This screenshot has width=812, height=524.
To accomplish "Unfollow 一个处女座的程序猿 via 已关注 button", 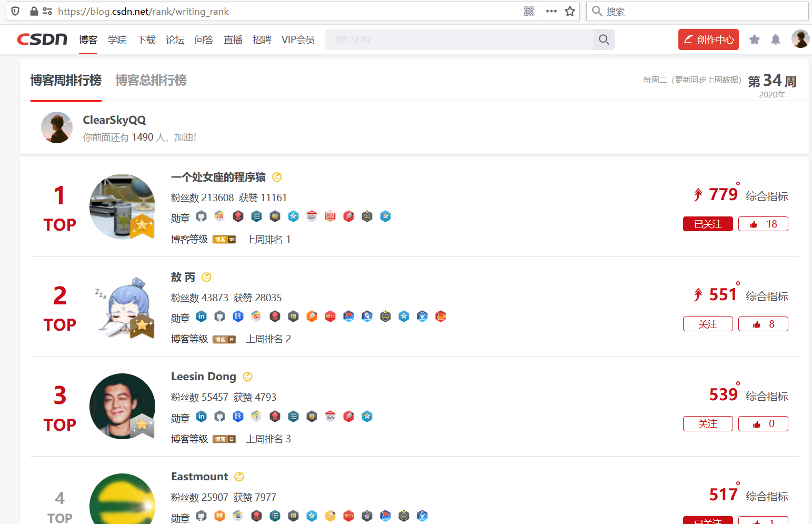I will (x=708, y=224).
